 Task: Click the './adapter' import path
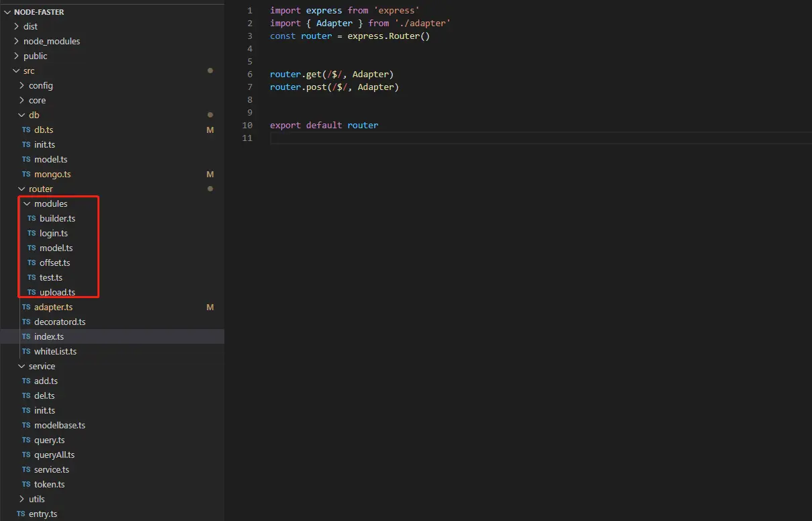pos(422,23)
